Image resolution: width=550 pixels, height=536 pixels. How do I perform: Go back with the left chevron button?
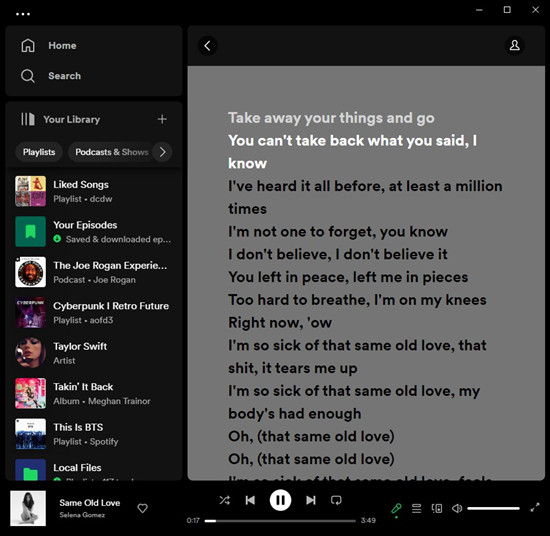pos(208,46)
